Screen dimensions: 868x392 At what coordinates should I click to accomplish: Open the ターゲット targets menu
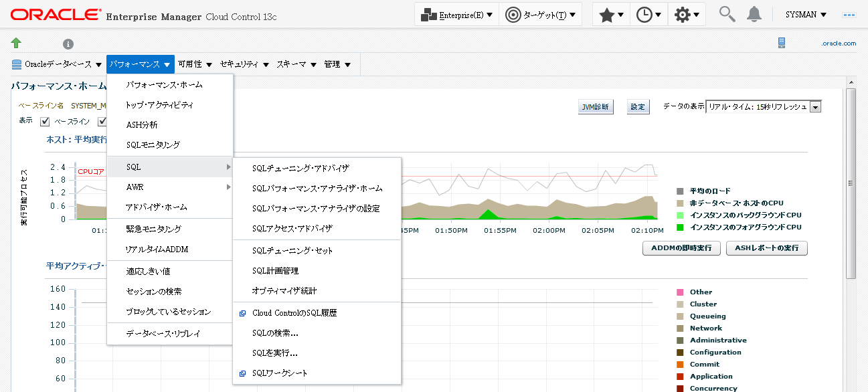tap(539, 15)
